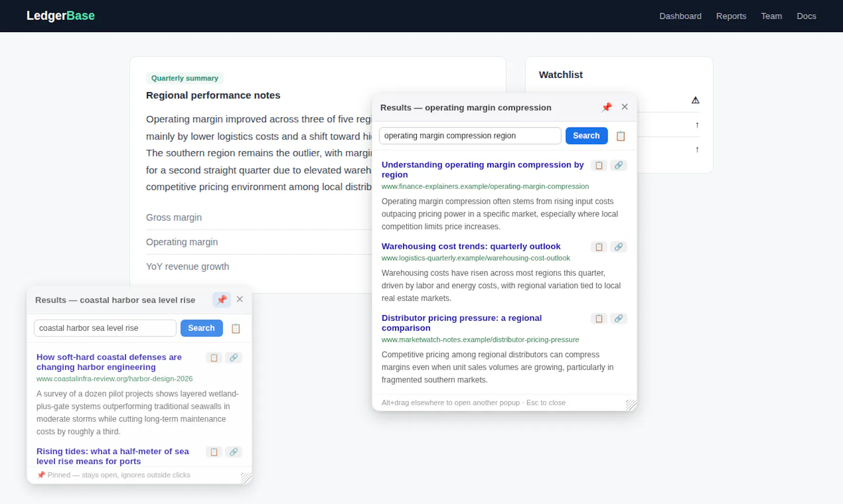The width and height of the screenshot is (843, 504).
Task: Unpin the coastal harbor sea level rise popup
Action: pyautogui.click(x=222, y=300)
